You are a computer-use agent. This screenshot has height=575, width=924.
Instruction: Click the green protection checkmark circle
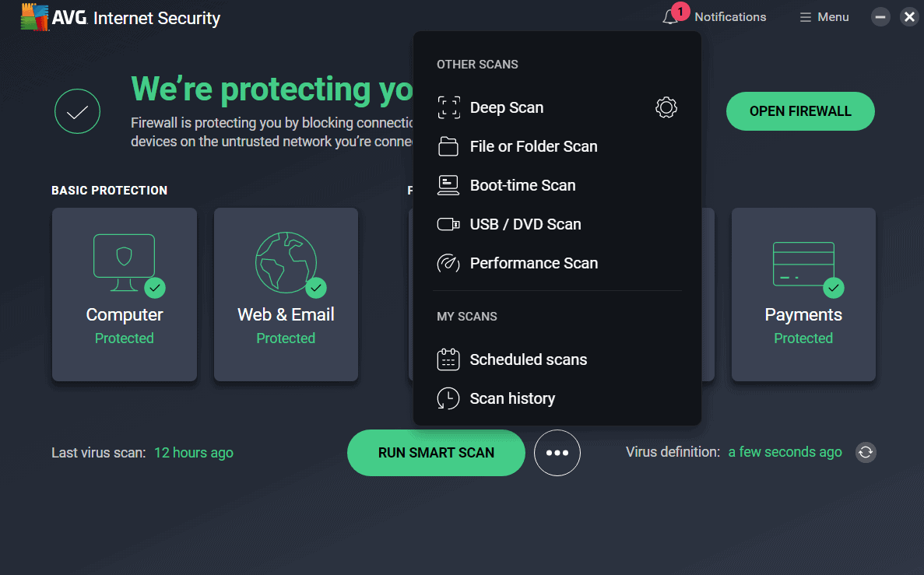(x=77, y=111)
